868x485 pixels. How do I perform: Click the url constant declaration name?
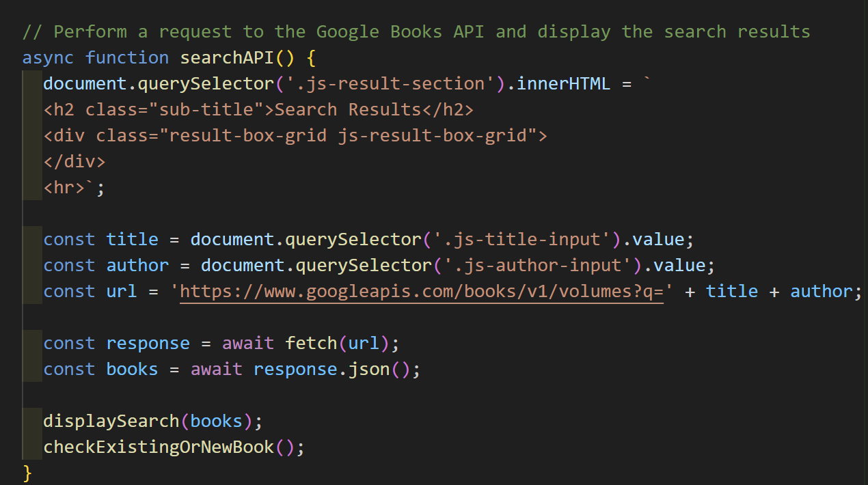tap(122, 292)
